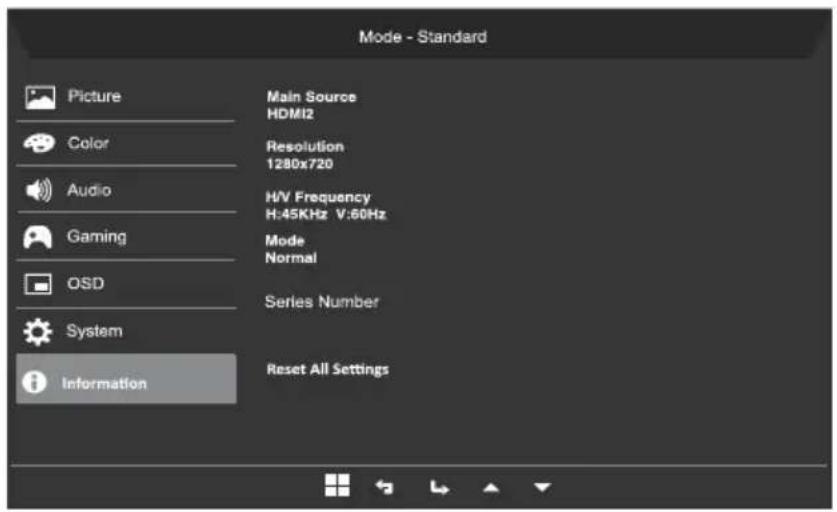Open the Gaming menu
This screenshot has height=512, width=837.
[126, 237]
